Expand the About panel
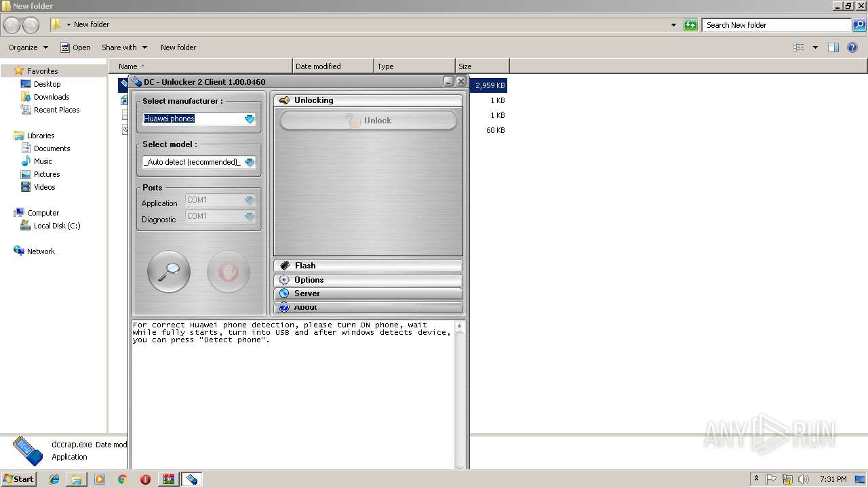The height and width of the screenshot is (488, 868). [x=368, y=308]
